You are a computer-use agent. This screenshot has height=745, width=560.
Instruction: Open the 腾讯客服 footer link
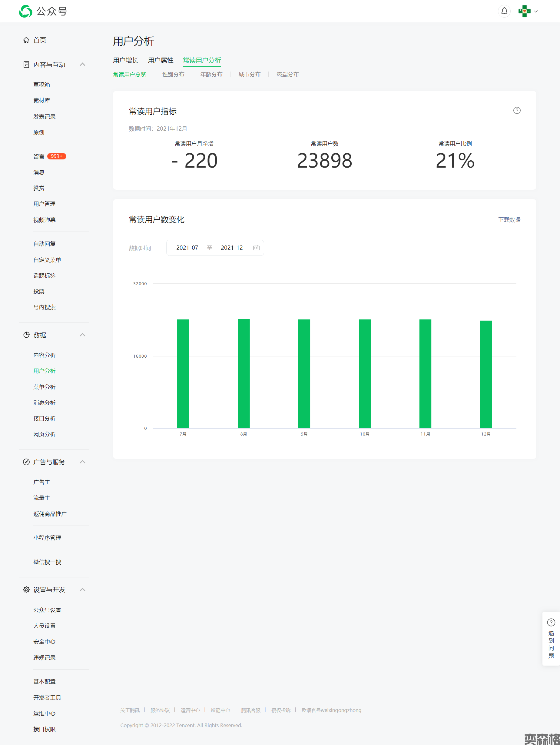(x=250, y=710)
